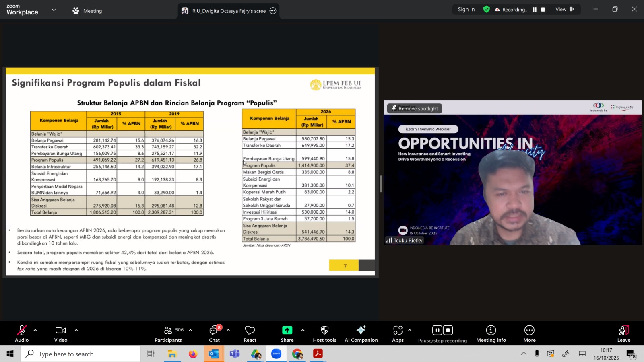Open Meeting info
The height and width of the screenshot is (362, 644).
pyautogui.click(x=491, y=334)
